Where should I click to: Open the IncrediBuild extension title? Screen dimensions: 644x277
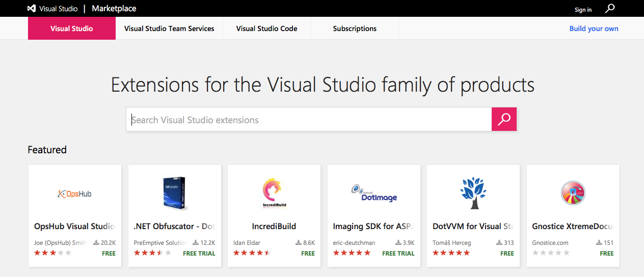click(274, 226)
